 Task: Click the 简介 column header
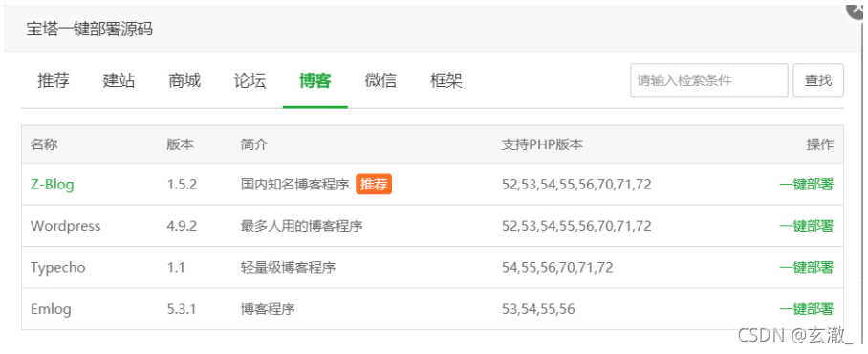coord(254,144)
